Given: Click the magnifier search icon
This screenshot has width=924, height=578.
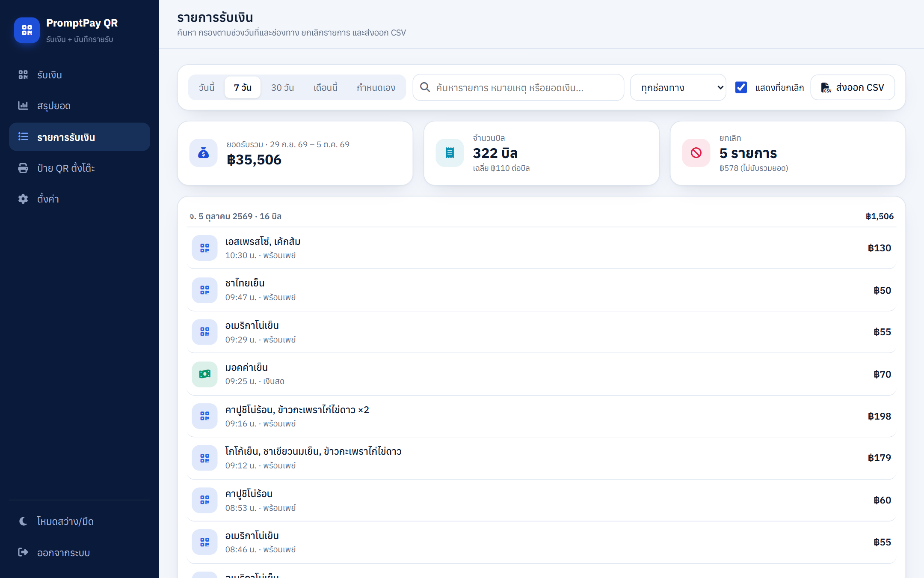Looking at the screenshot, I should 425,87.
